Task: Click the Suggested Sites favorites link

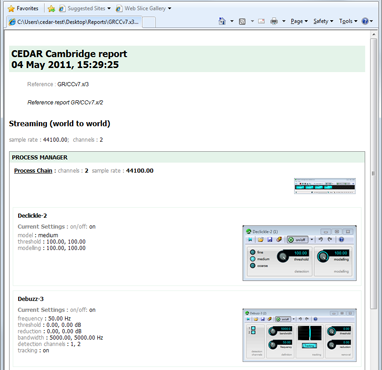Action: 86,8
